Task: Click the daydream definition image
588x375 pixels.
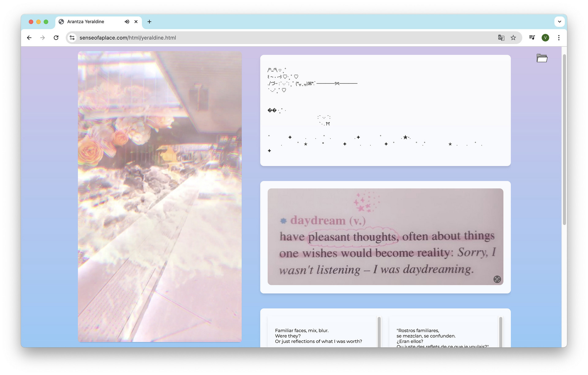Action: coord(385,236)
